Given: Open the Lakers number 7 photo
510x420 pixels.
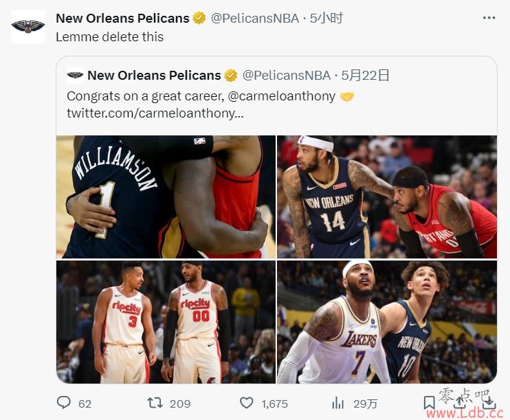Looking at the screenshot, I should coord(387,322).
